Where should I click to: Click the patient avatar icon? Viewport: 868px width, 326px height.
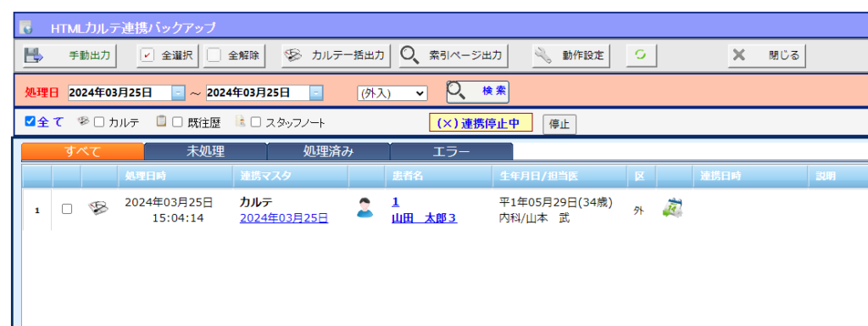pyautogui.click(x=364, y=208)
